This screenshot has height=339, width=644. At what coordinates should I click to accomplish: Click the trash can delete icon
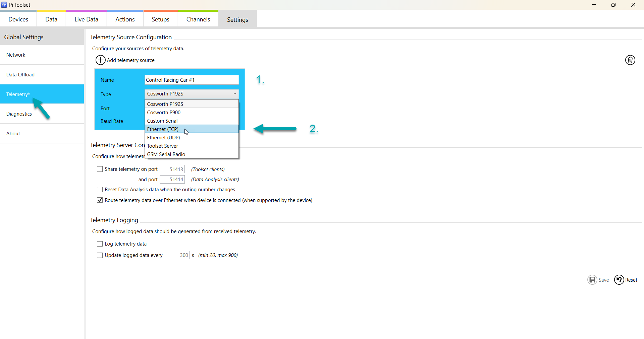[x=630, y=60]
